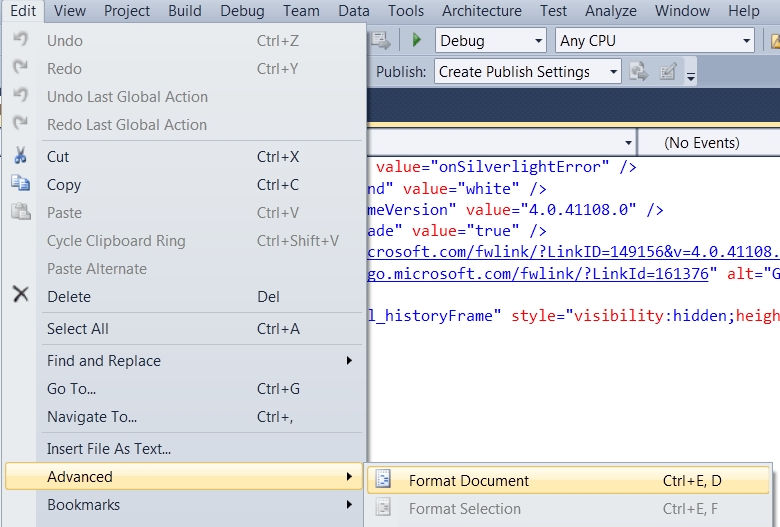Choose Format Selection in Advanced submenu

point(568,509)
